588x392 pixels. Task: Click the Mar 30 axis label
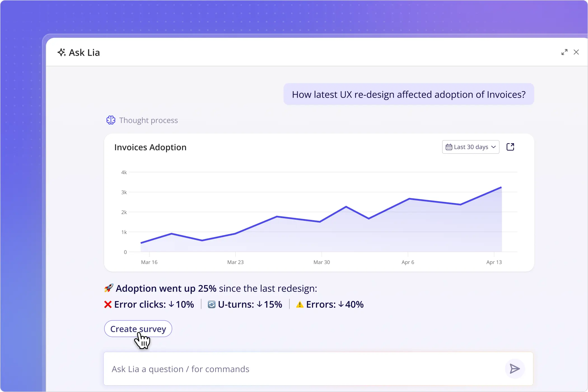(322, 262)
